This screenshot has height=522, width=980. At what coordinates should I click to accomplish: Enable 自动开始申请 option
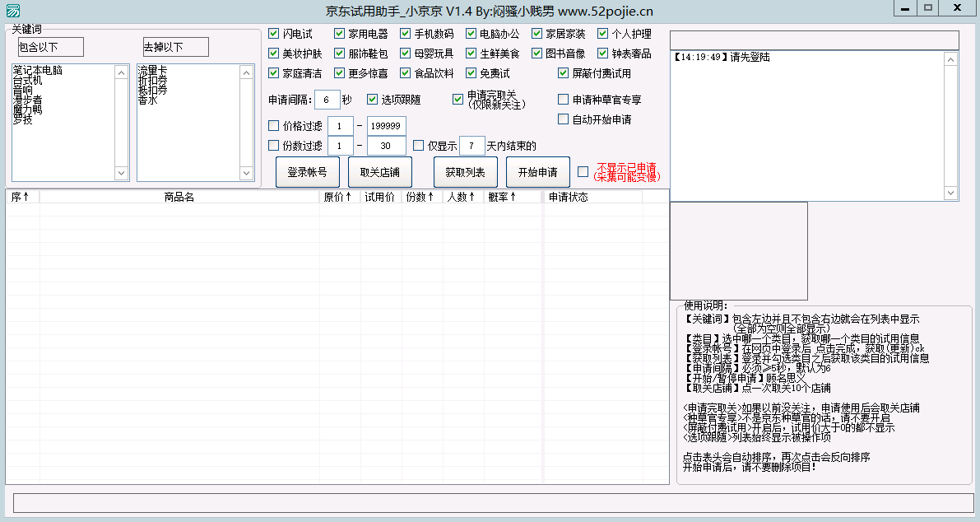[563, 119]
